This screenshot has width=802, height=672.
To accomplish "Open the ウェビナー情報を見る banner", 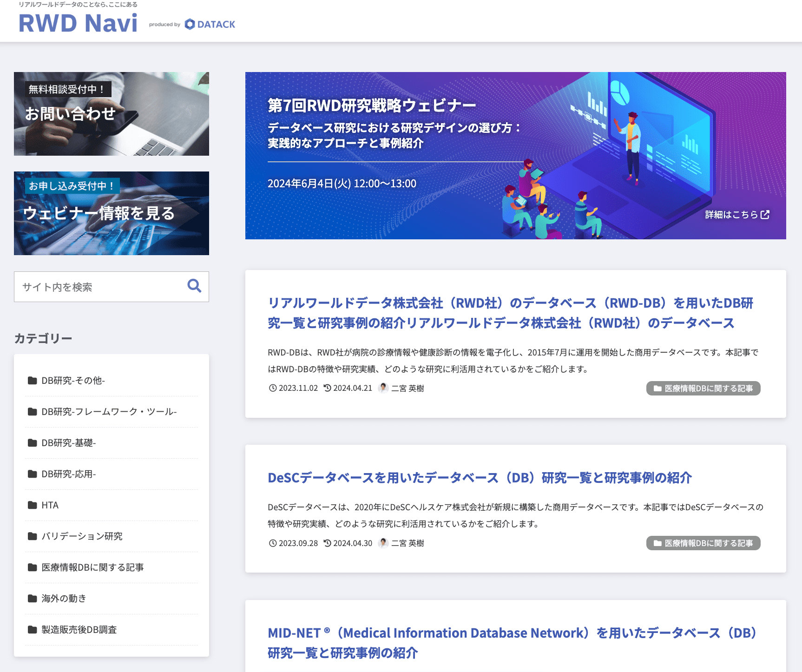I will point(112,213).
